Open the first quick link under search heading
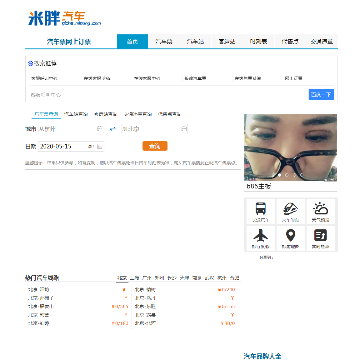The height and width of the screenshot is (360, 360). (x=44, y=78)
